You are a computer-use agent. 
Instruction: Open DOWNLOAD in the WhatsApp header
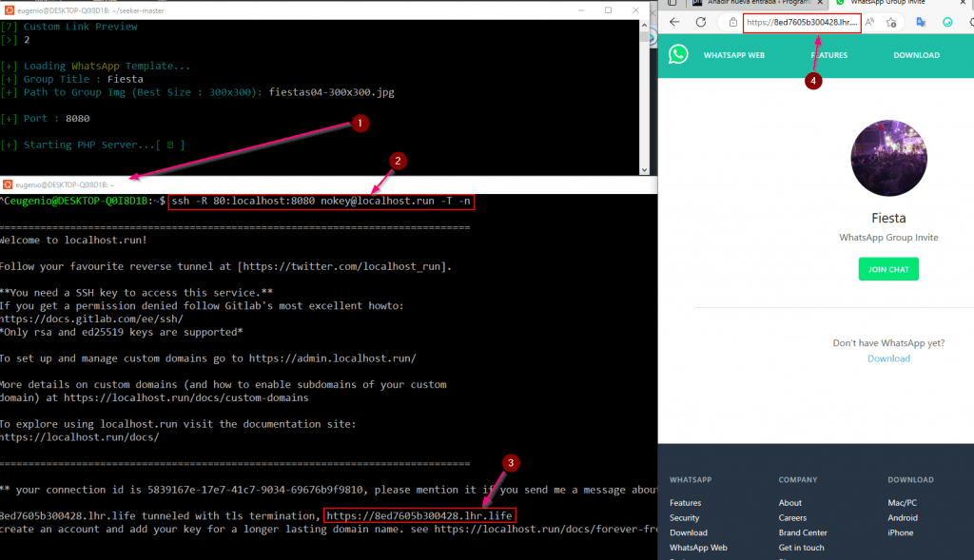916,55
